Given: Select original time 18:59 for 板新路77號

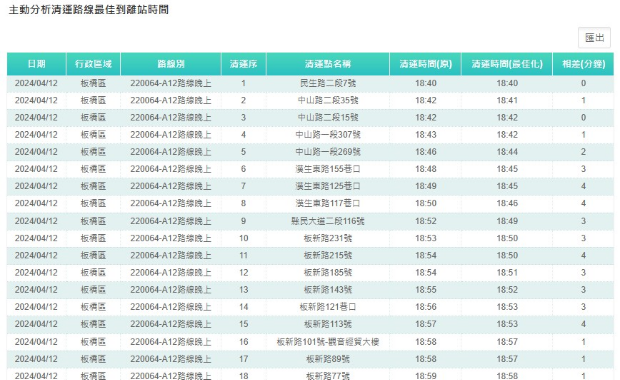Looking at the screenshot, I should click(425, 376).
